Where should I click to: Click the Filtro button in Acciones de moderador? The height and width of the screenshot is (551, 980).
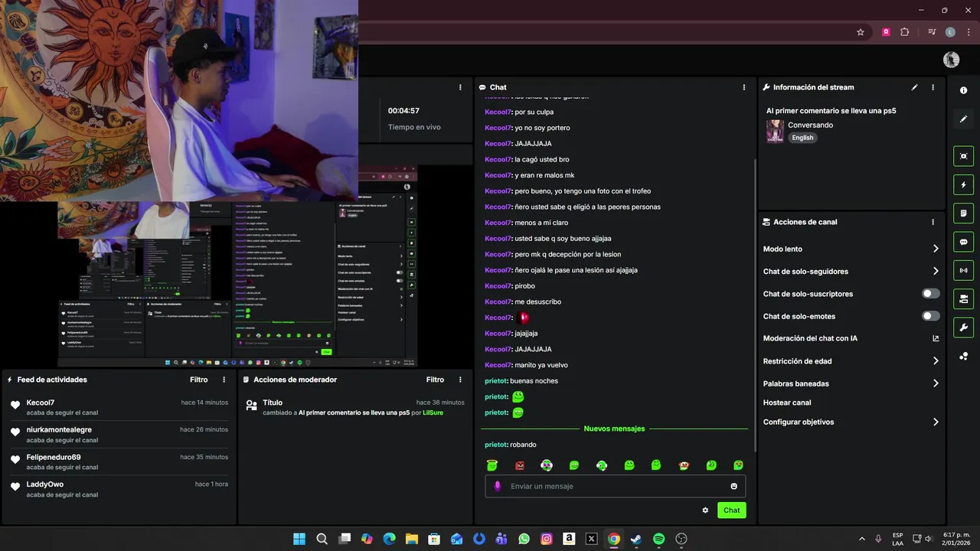(x=435, y=380)
